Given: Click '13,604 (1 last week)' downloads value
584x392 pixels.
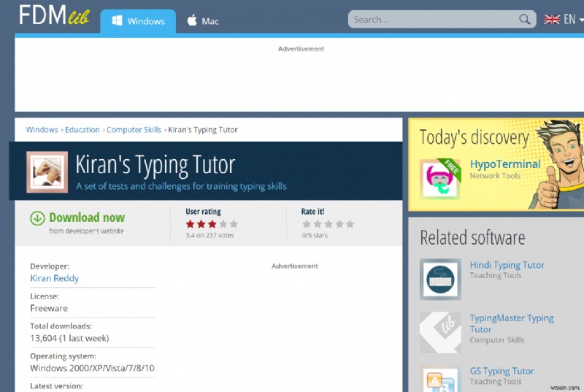Looking at the screenshot, I should tap(69, 338).
